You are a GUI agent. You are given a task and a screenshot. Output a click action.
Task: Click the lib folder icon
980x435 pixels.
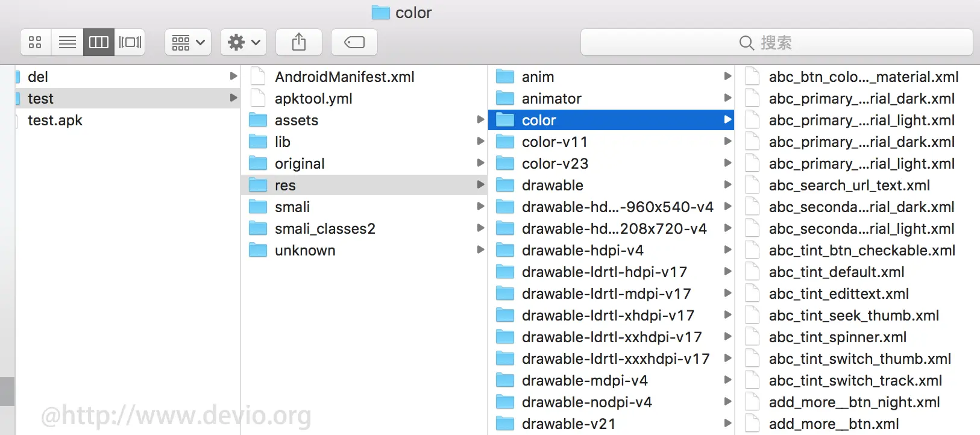(x=258, y=142)
